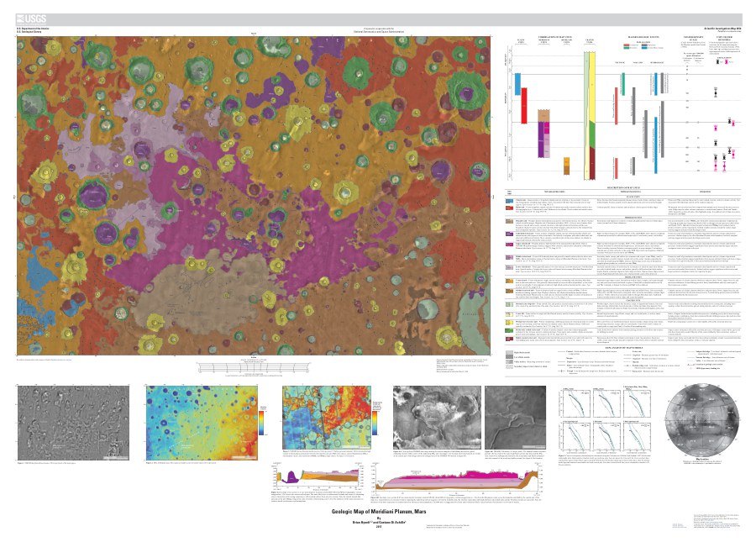Open the long magenta layered cross section figure
Screen dimensions: 756x542
point(458,479)
